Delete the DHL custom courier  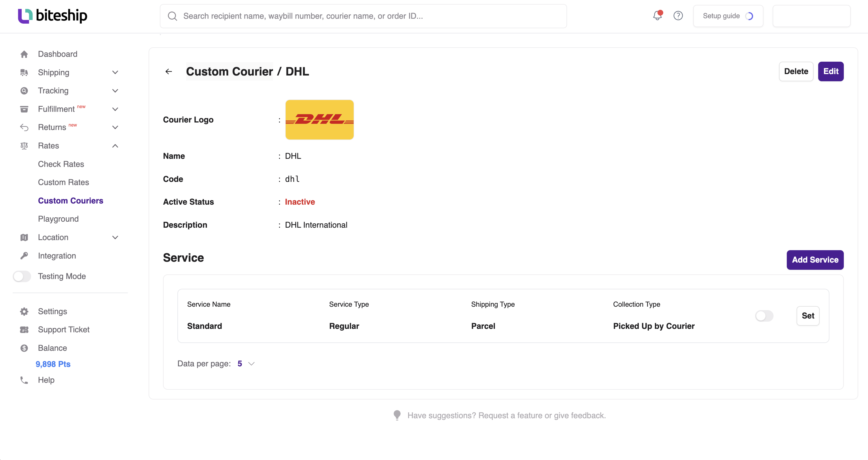[796, 71]
